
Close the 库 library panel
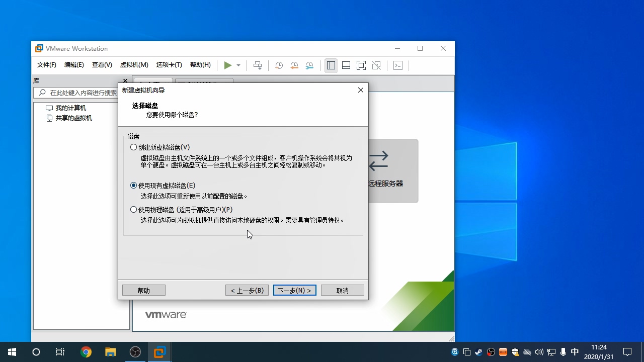[124, 80]
